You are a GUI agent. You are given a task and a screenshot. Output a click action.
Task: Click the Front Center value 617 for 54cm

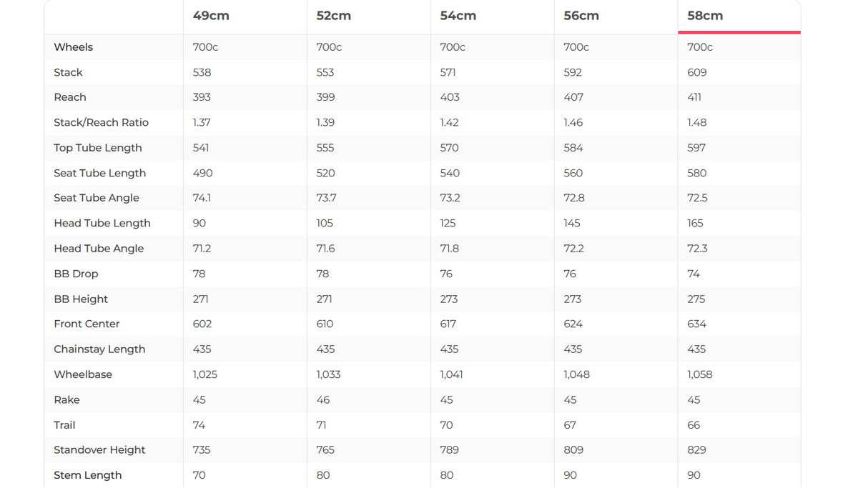(448, 324)
